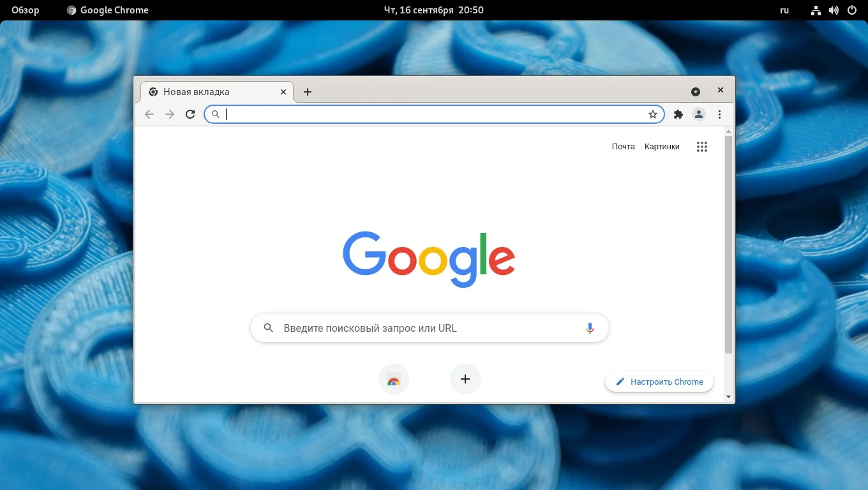Viewport: 868px width, 490px height.
Task: Open the Google apps grid
Action: point(702,146)
